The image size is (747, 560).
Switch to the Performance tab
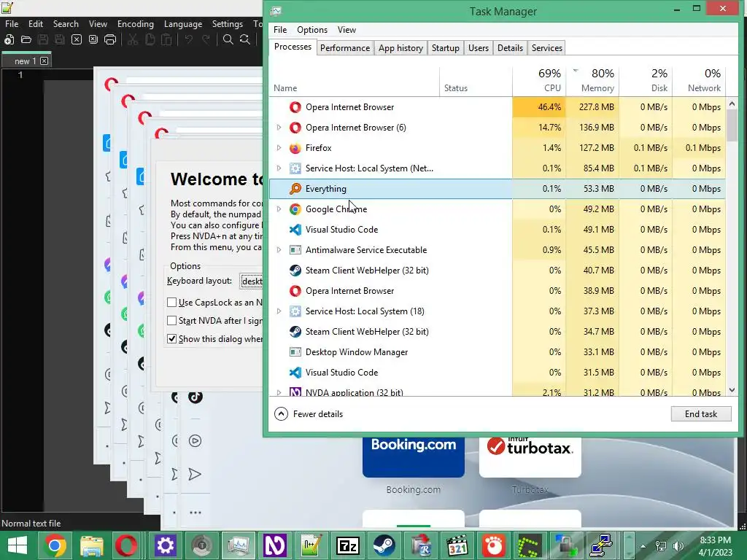click(345, 48)
